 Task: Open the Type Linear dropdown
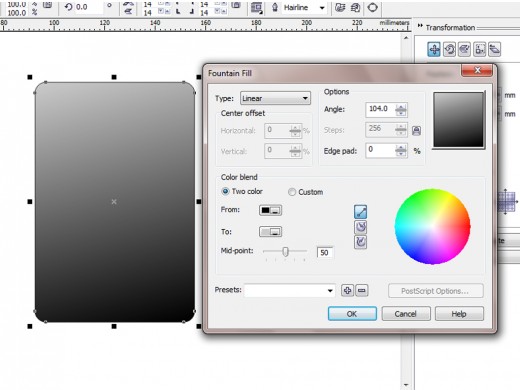(x=275, y=98)
